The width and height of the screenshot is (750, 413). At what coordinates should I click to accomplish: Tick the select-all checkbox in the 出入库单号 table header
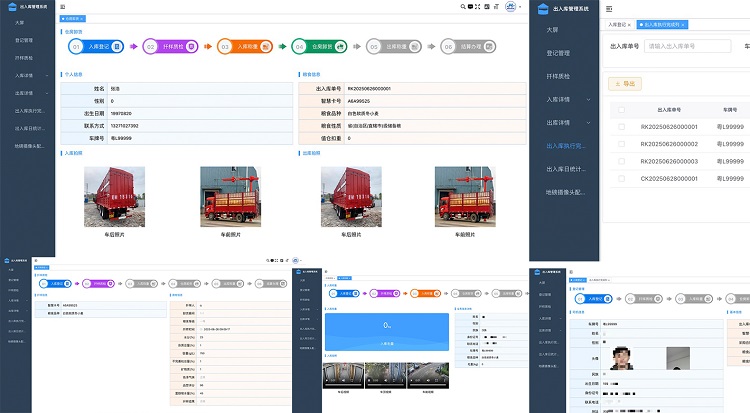point(621,110)
